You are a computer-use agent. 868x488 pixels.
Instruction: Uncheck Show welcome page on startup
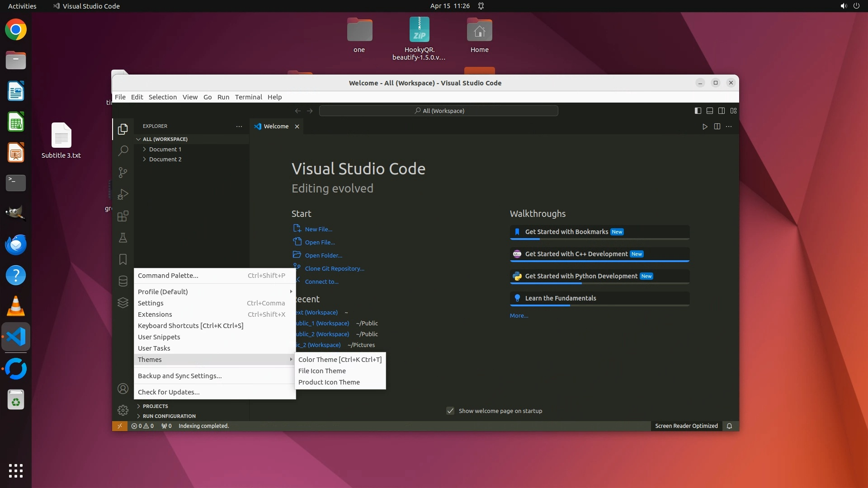[x=450, y=411]
